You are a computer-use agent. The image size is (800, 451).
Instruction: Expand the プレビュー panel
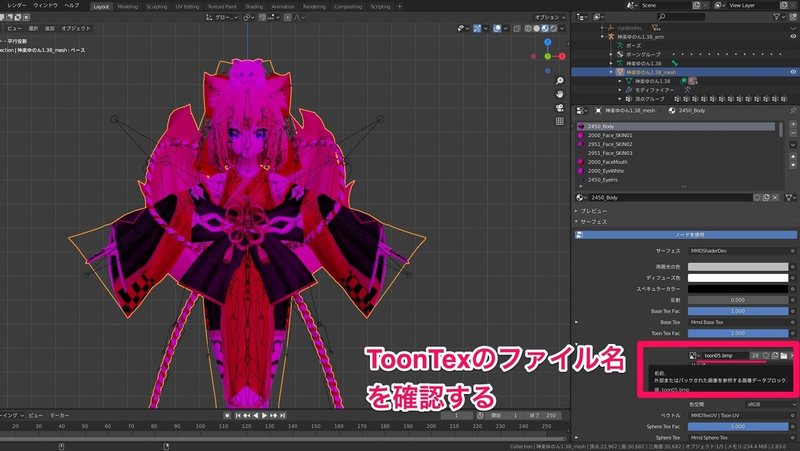591,211
